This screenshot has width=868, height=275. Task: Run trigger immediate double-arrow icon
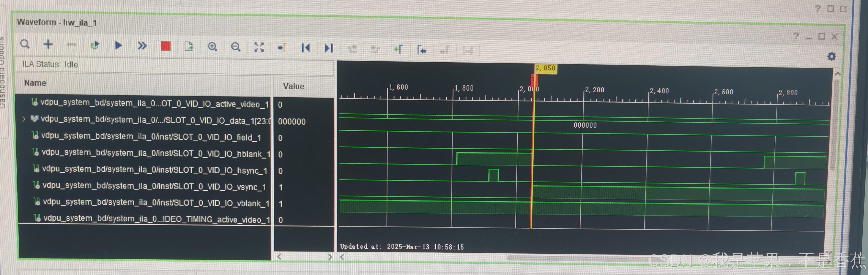pyautogui.click(x=142, y=46)
